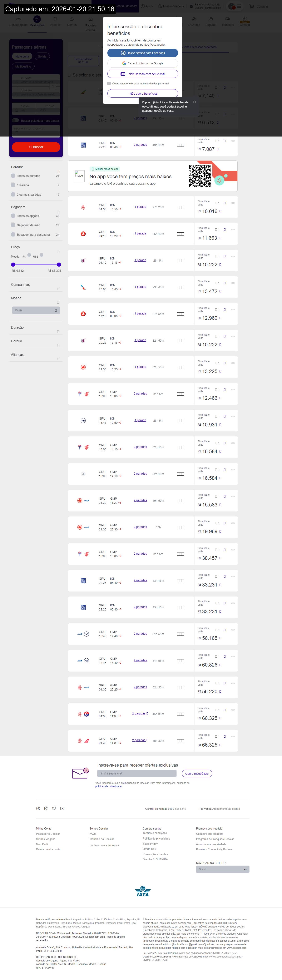Click the QR code in the app banner
The height and width of the screenshot is (980, 282).
pos(200,176)
